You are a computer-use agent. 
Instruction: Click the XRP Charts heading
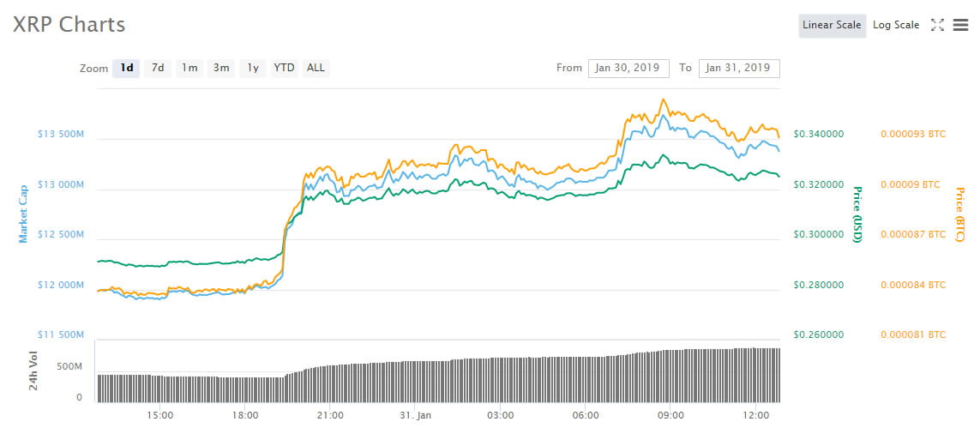(69, 24)
